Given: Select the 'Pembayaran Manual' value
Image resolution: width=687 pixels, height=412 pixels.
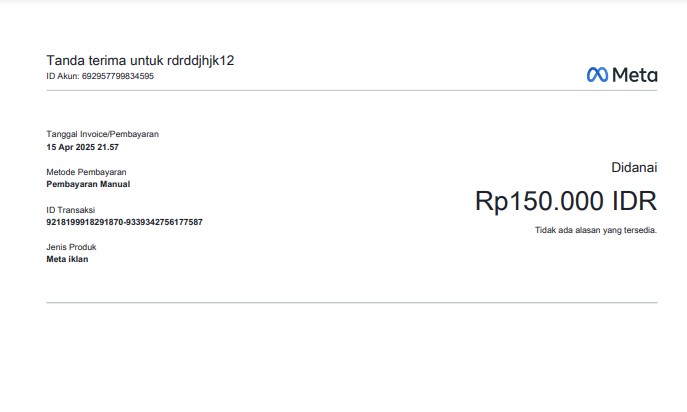Looking at the screenshot, I should click(88, 184).
